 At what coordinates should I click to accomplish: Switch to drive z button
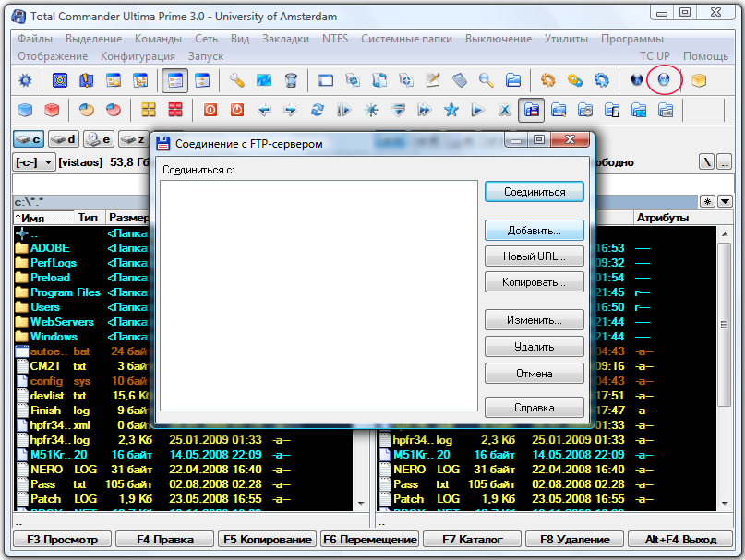(134, 139)
